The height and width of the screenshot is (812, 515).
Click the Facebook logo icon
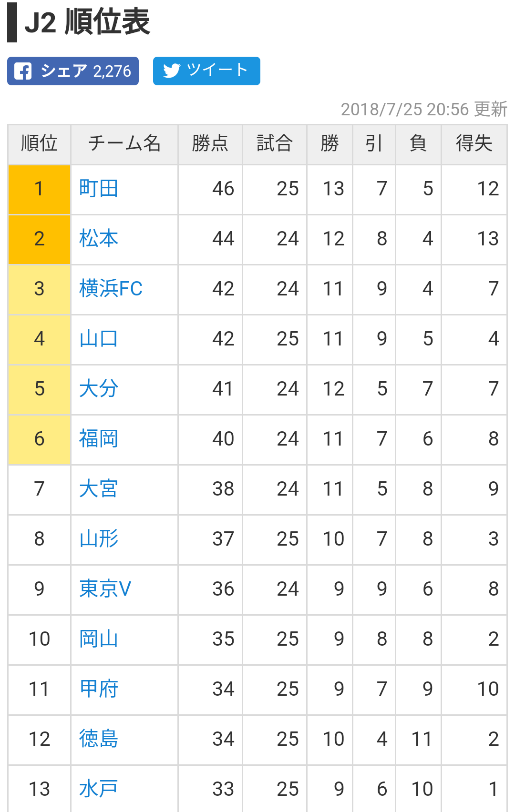coord(23,71)
